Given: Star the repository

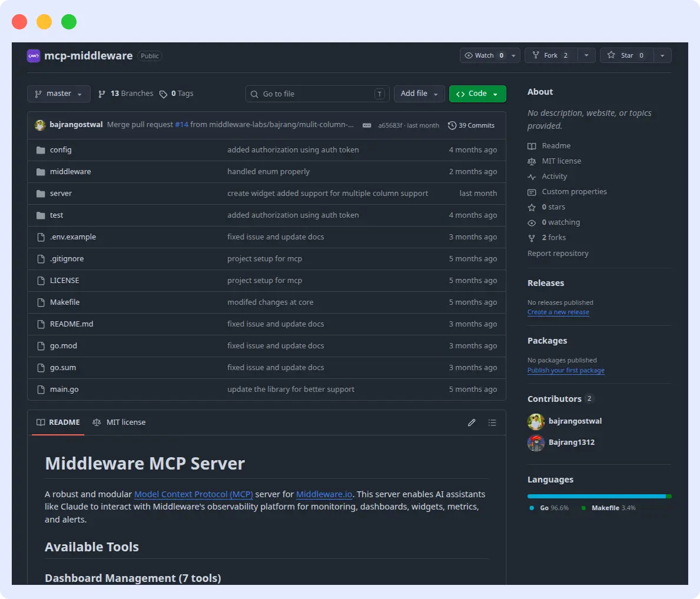Looking at the screenshot, I should (x=627, y=55).
